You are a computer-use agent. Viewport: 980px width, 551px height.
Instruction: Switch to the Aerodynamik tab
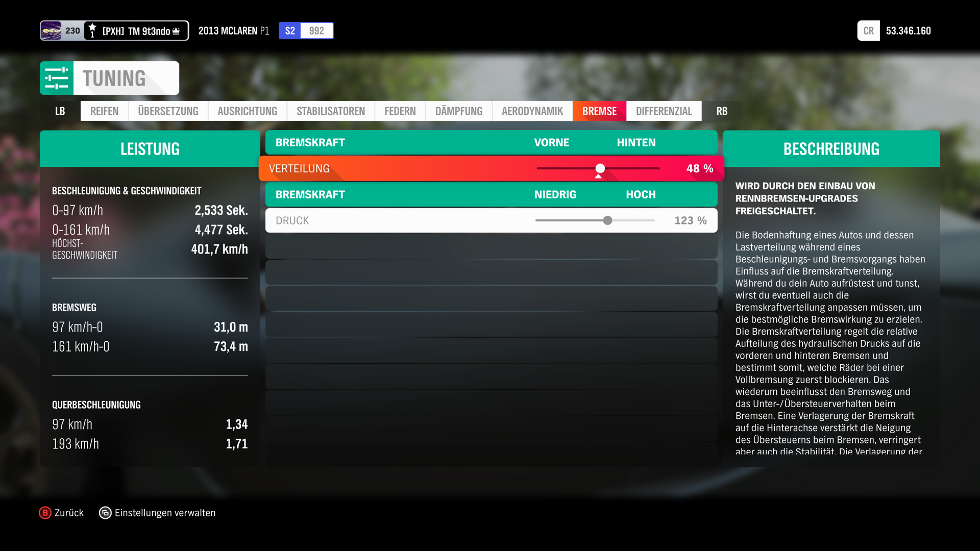[532, 111]
